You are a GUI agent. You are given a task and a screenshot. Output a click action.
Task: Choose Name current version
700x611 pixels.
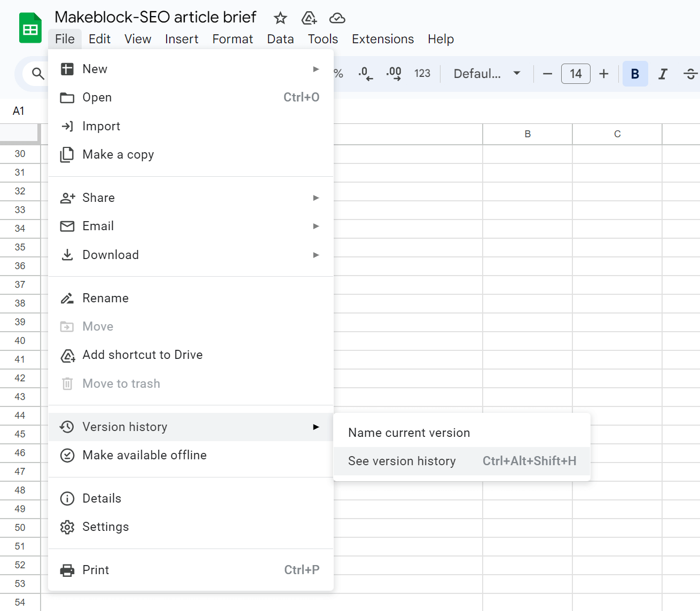[x=409, y=433]
